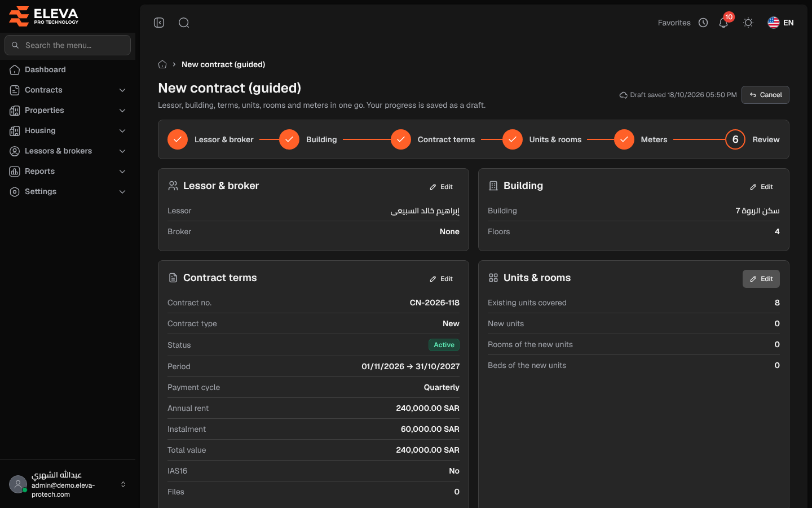The image size is (812, 508).
Task: Click the period 01/11/2026 → 31/10/2027
Action: coord(411,366)
